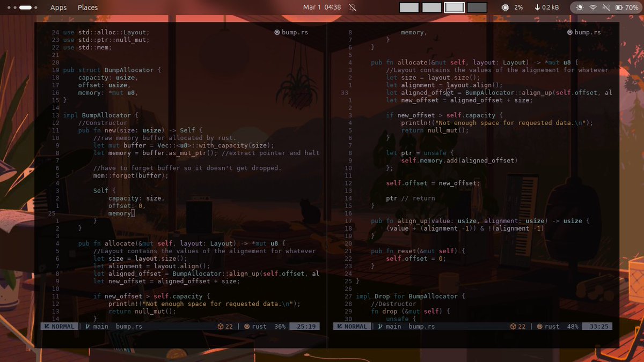Open the calendar from Mar 1 04:38 clock

point(322,8)
